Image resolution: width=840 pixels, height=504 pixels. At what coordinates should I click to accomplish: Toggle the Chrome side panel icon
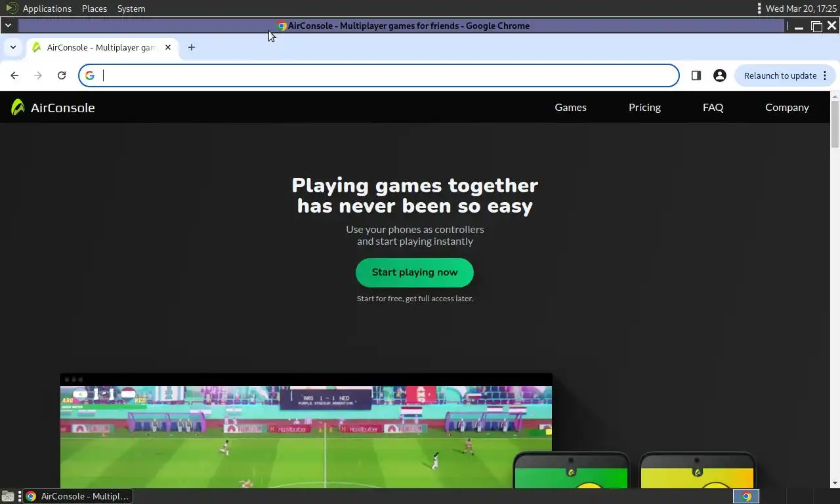pos(696,75)
